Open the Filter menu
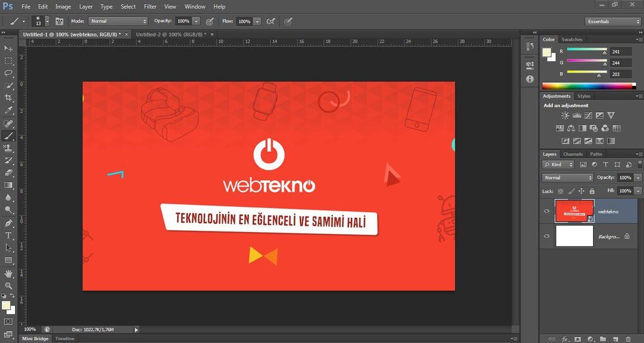Viewport: 644px width, 343px height. point(150,6)
